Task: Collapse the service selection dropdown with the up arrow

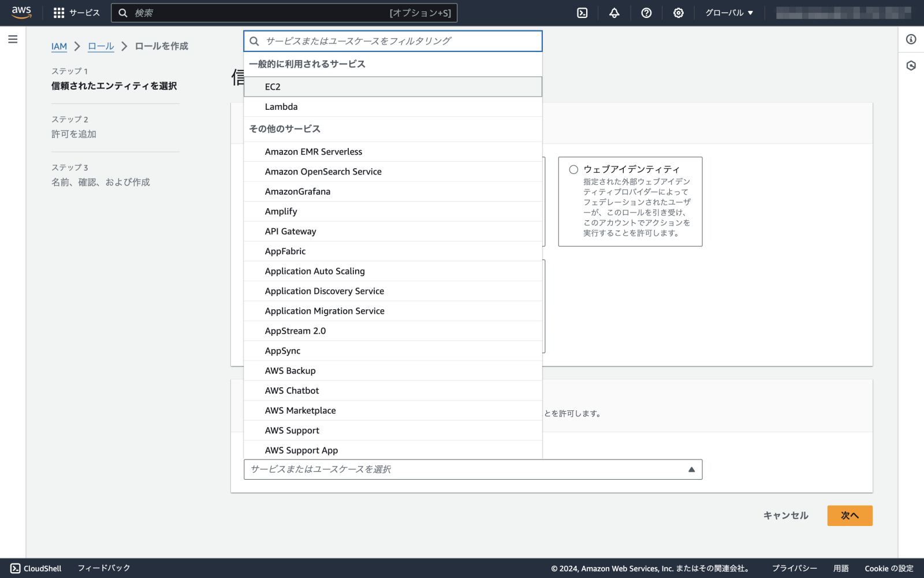Action: click(691, 469)
